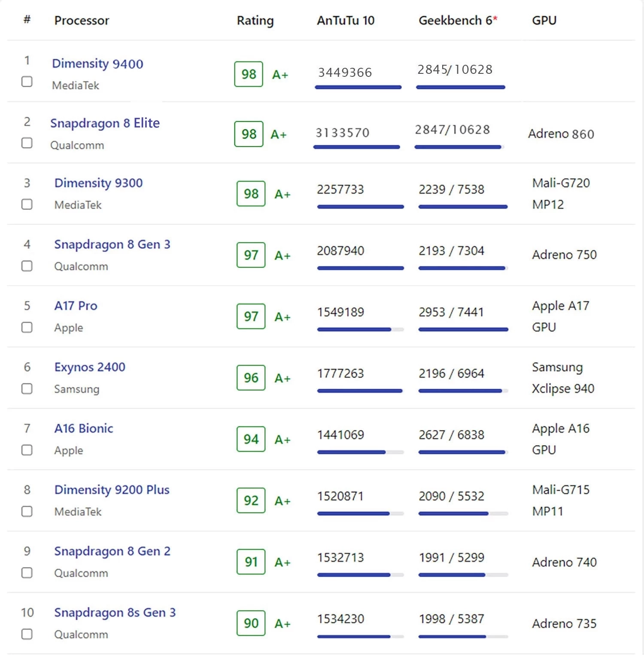
Task: Click the Mali-G715 MP11 GPU cell
Action: click(561, 500)
